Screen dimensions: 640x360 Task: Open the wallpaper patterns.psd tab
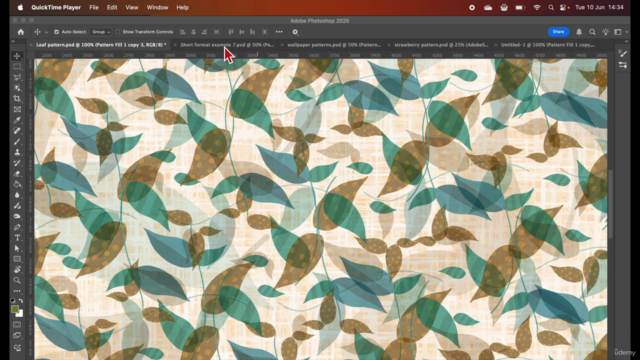click(x=334, y=45)
